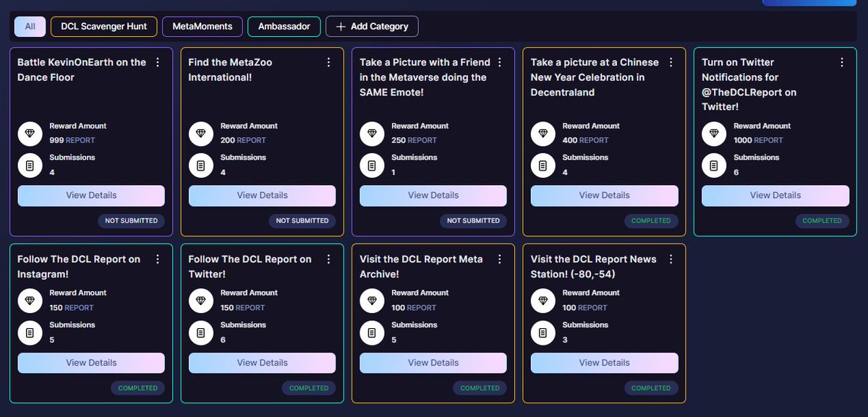The width and height of the screenshot is (868, 417).
Task: View Details for SAME Emote picture quest
Action: [x=433, y=196]
